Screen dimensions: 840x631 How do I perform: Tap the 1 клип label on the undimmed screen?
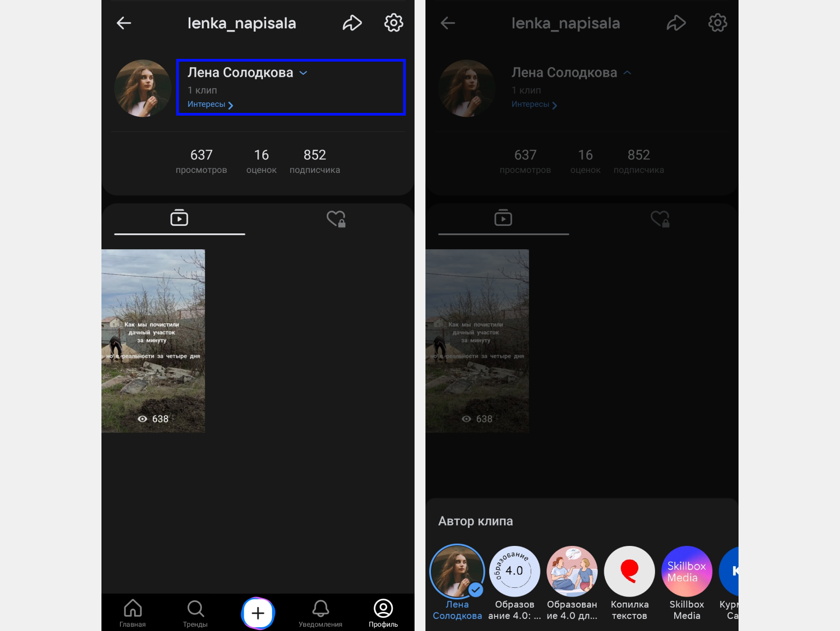click(202, 90)
